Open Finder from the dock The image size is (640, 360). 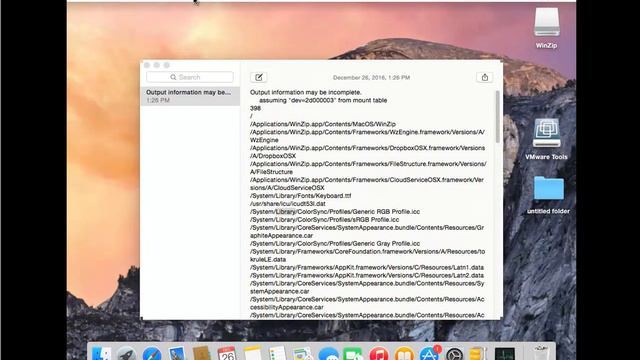[101, 353]
